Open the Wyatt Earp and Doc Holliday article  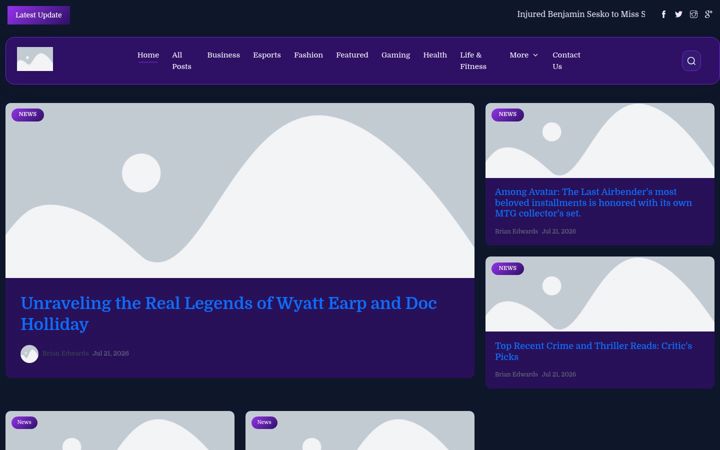click(x=229, y=314)
